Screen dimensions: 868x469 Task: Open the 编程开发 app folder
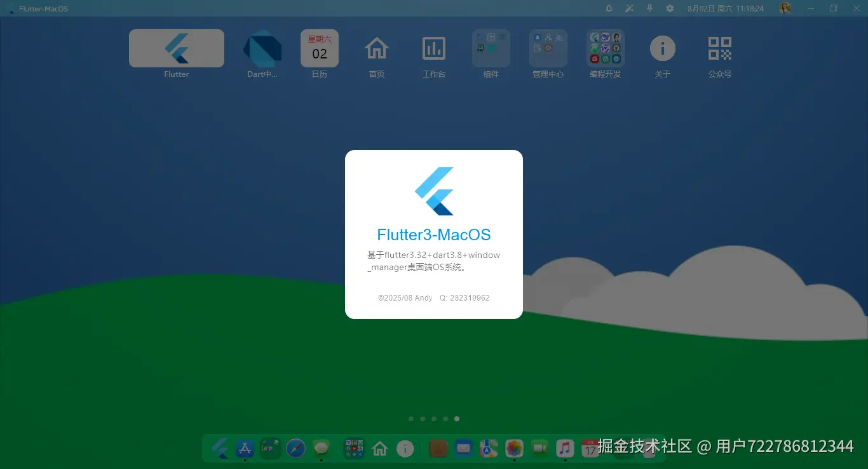coord(606,48)
